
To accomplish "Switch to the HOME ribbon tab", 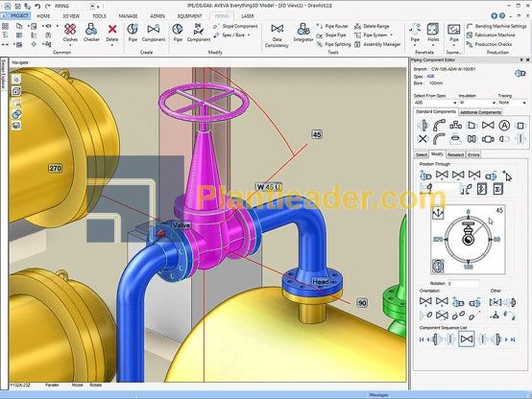I will (x=43, y=16).
